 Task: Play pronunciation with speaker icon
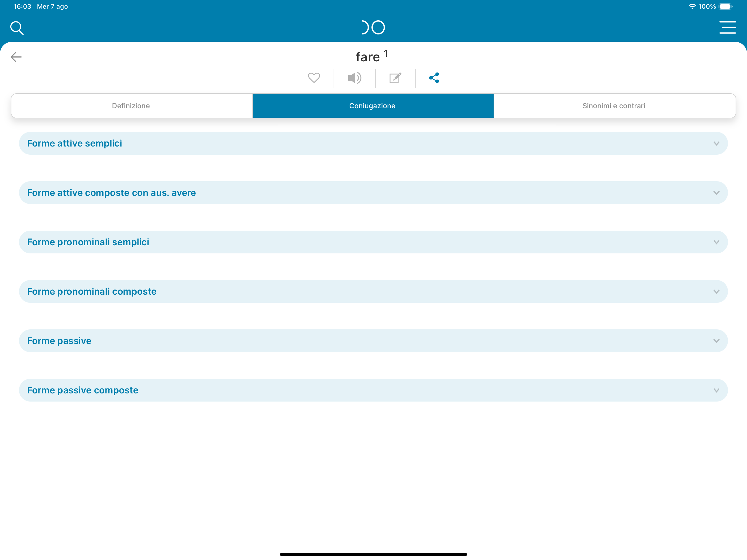(354, 78)
